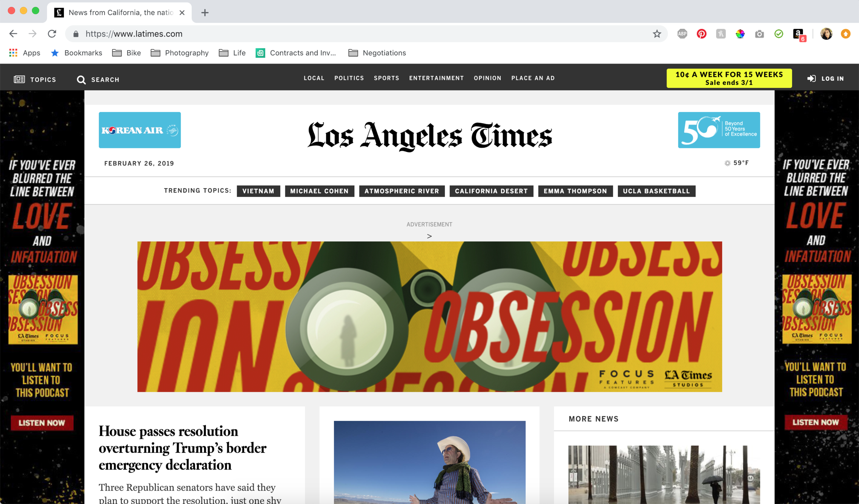
Task: Select the Atmospheric River trending topic
Action: (402, 191)
